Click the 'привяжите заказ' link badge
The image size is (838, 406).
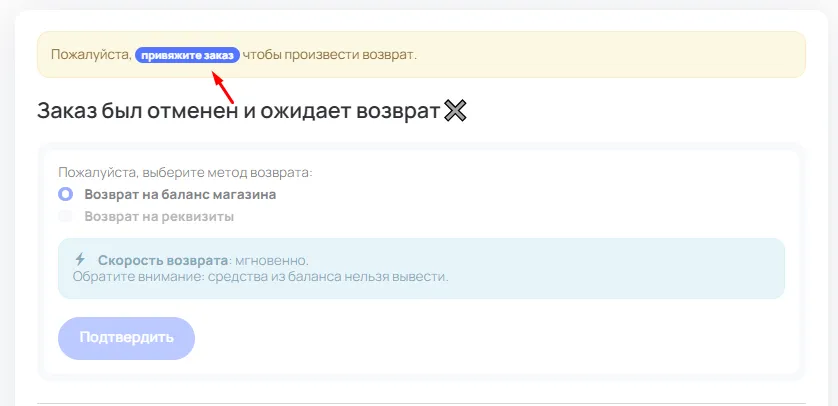(x=187, y=55)
